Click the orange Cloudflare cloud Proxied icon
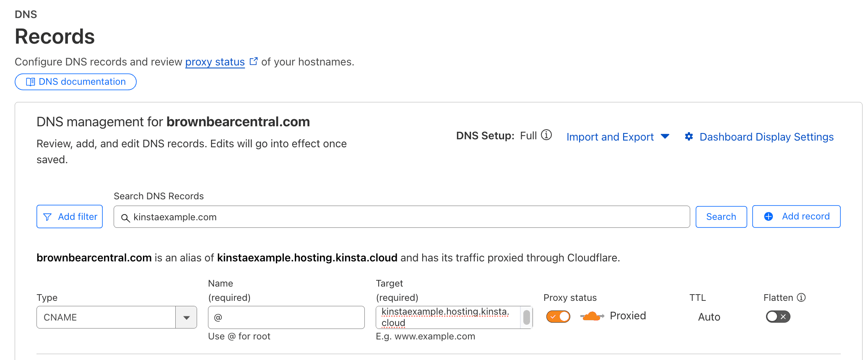 (591, 316)
